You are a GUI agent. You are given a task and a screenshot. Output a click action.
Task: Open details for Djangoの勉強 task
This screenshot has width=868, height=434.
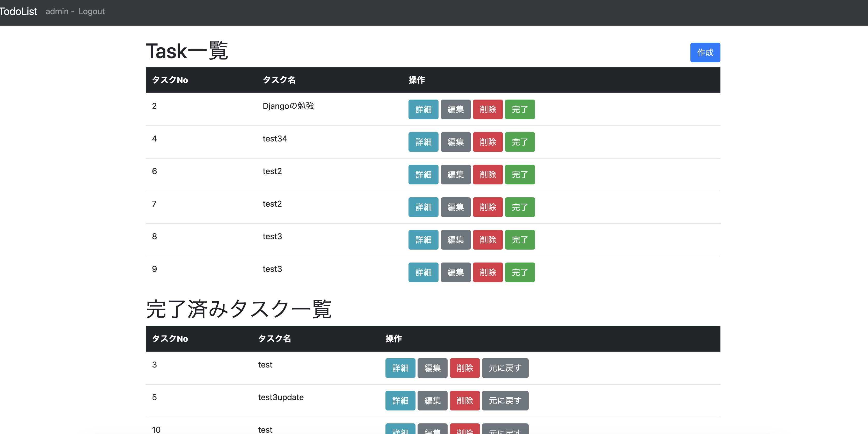[x=423, y=109]
